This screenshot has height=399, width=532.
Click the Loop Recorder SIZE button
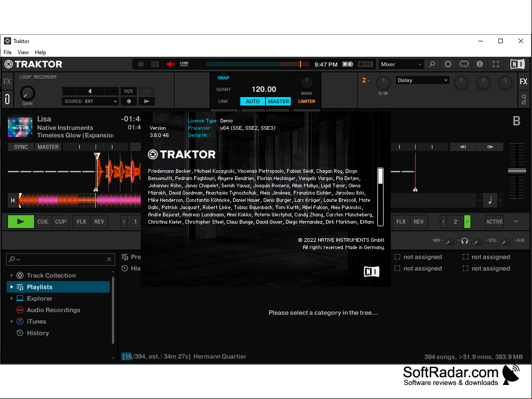point(129,91)
